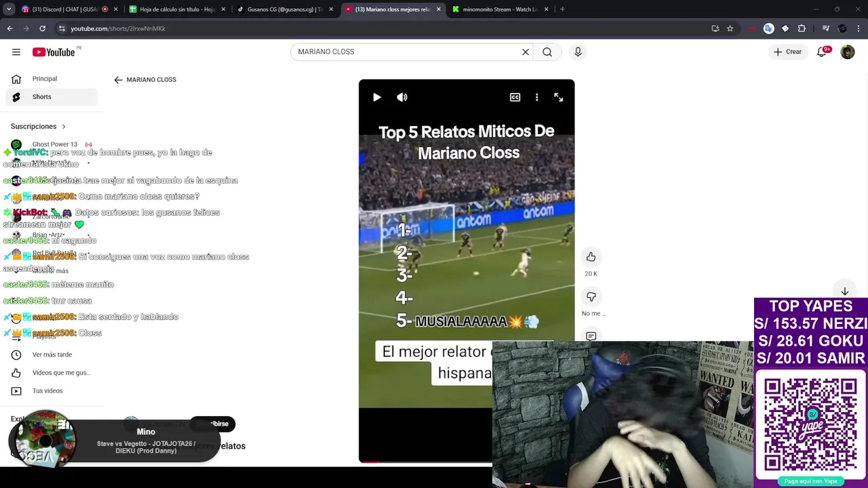This screenshot has width=868, height=488.
Task: Click the Short progress bar
Action: point(426,462)
